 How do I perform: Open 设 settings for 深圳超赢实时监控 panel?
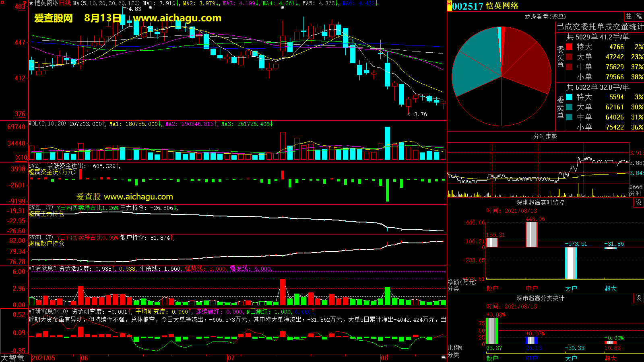coord(639,202)
